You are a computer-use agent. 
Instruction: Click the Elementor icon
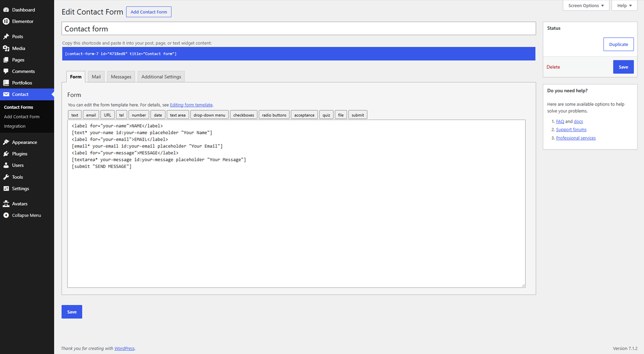point(6,21)
